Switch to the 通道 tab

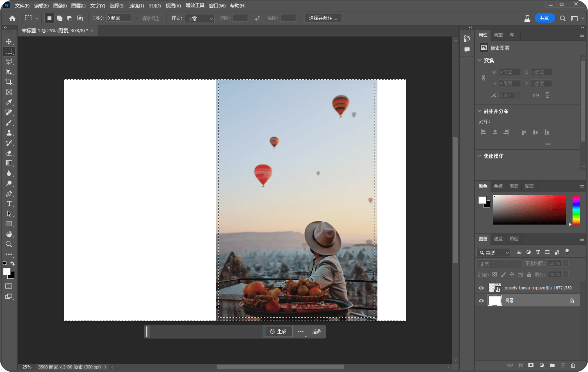pos(498,239)
